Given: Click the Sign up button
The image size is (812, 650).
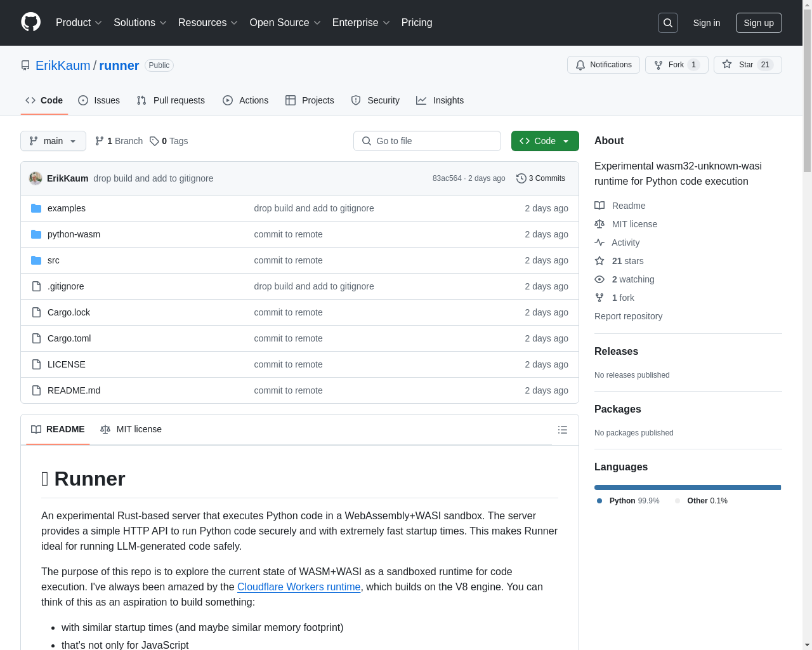Looking at the screenshot, I should click(x=759, y=23).
